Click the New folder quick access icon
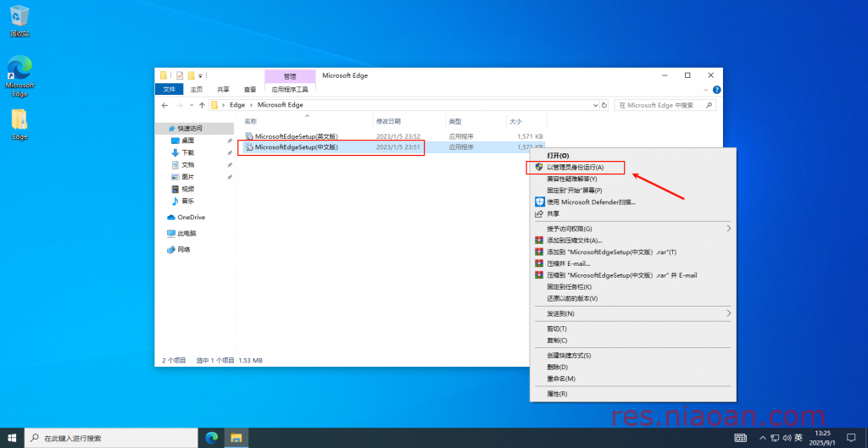 (x=191, y=75)
